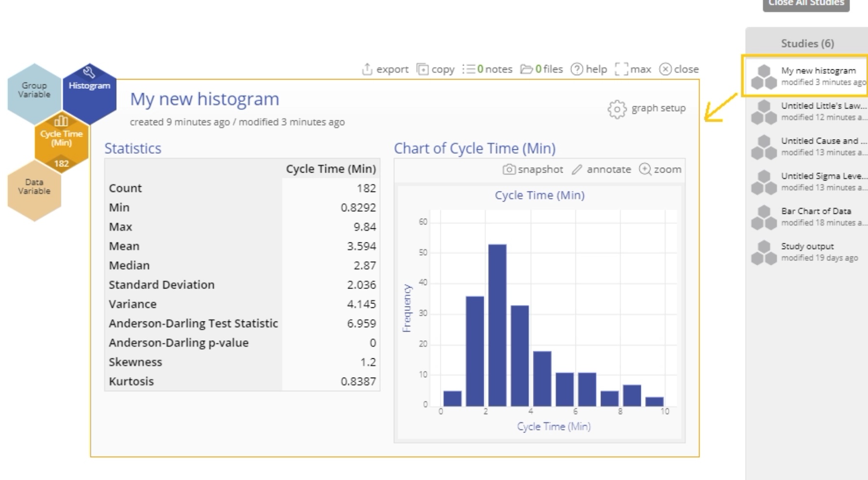Viewport: 868px width, 480px height.
Task: Click the tallest histogram bar
Action: click(x=497, y=325)
